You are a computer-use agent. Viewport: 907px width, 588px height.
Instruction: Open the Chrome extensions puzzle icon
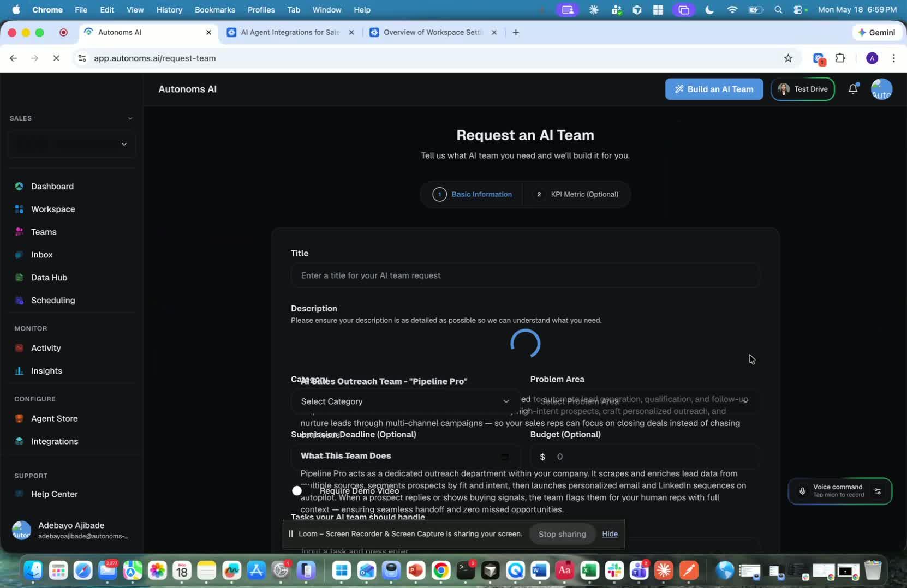click(840, 58)
